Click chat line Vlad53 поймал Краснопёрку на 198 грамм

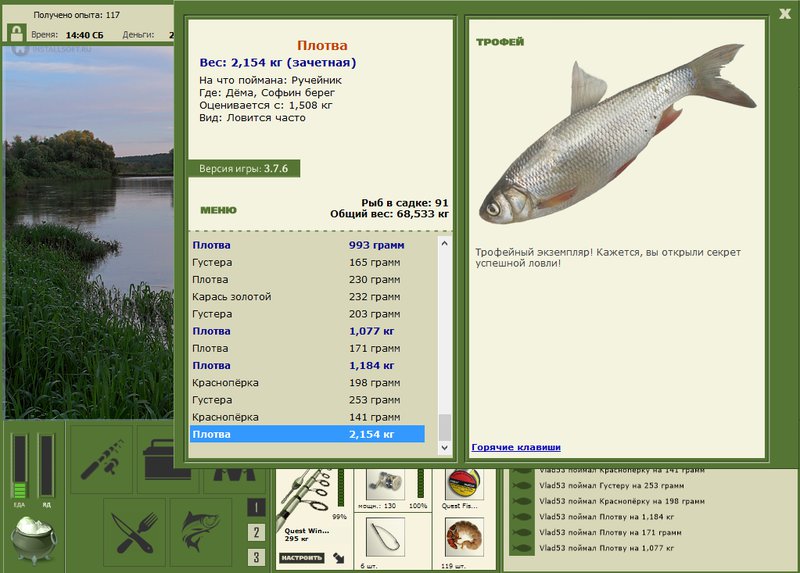point(621,502)
